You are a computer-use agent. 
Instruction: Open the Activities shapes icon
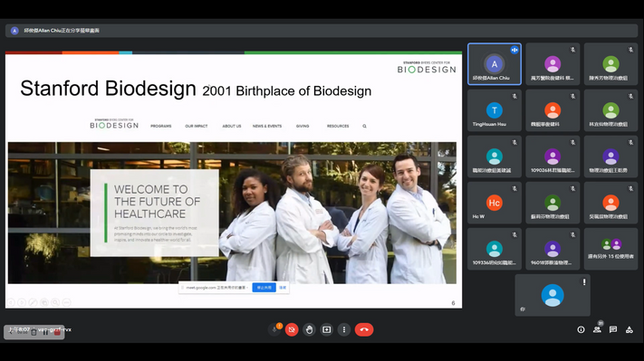click(630, 330)
